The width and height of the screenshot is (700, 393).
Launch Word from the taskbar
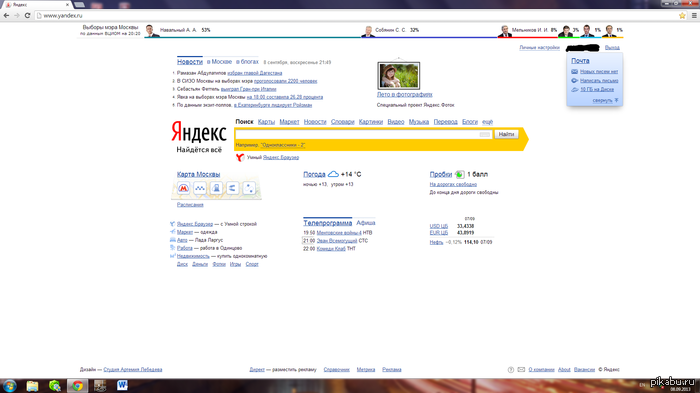click(x=122, y=385)
